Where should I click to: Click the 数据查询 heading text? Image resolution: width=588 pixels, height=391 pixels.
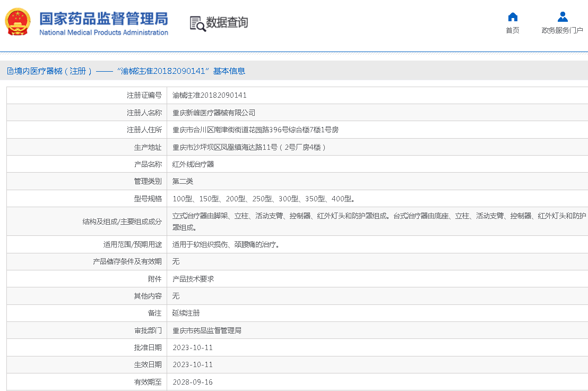click(x=227, y=22)
